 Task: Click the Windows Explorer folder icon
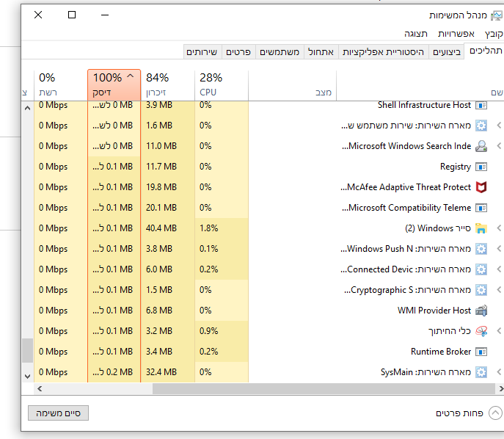tap(481, 228)
